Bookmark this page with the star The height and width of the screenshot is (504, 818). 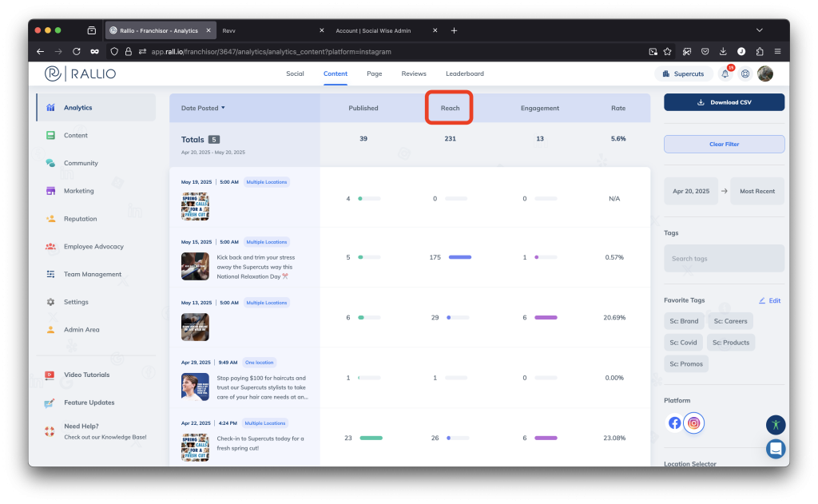667,52
